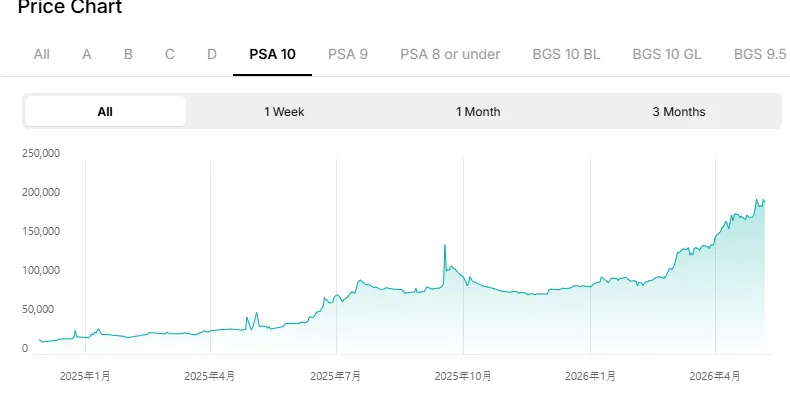Set chart range to 1 Month
Image resolution: width=790 pixels, height=405 pixels.
coord(478,111)
